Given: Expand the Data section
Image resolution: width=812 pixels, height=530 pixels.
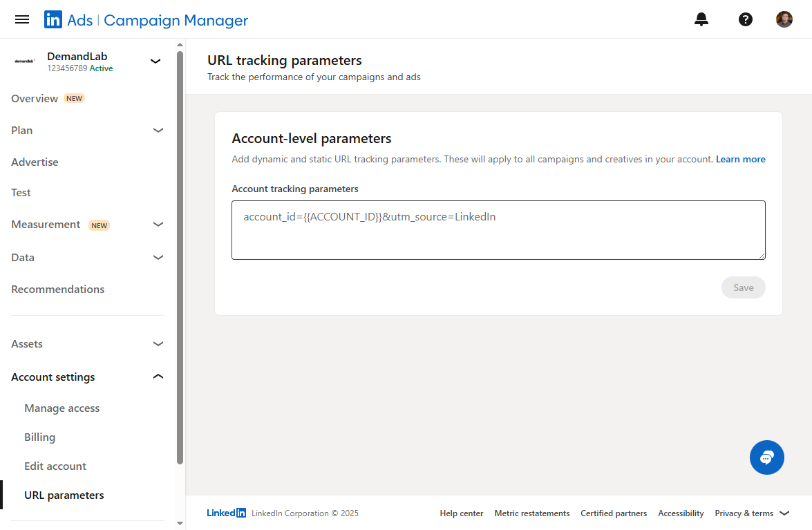Looking at the screenshot, I should pyautogui.click(x=158, y=257).
